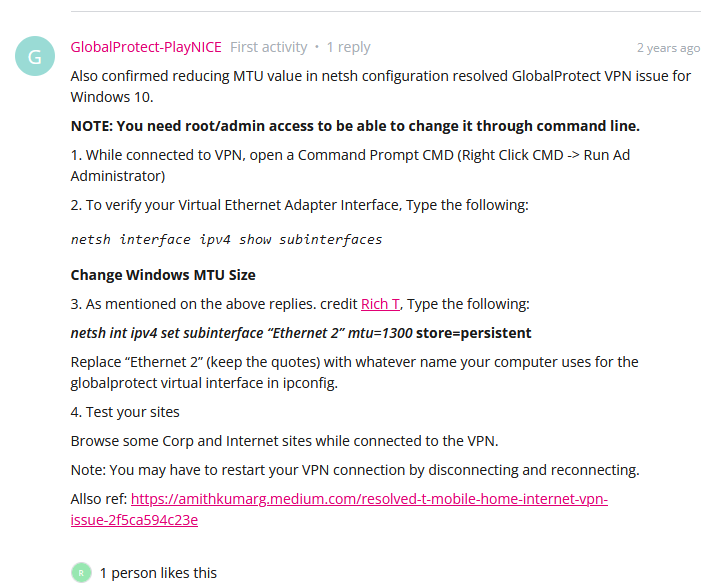Open the GlobalProtect-PlayNICE profile name
The height and width of the screenshot is (588, 718).
point(146,47)
